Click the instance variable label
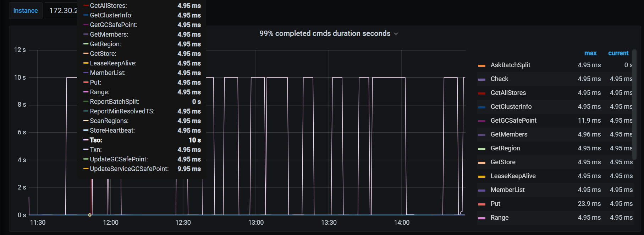Image resolution: width=644 pixels, height=235 pixels. (26, 11)
